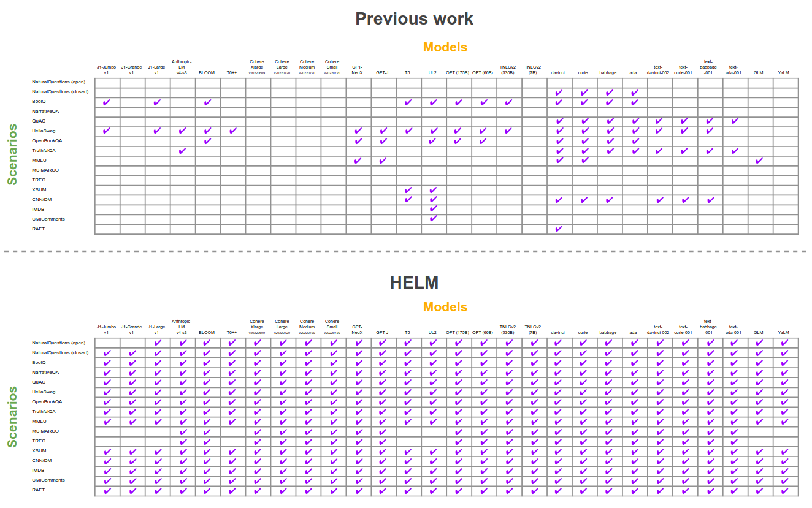Screen dimensions: 812x508
Task: Select the NaturalQuestions (open) / J1-Large checkmark in HELM
Action: pos(157,343)
